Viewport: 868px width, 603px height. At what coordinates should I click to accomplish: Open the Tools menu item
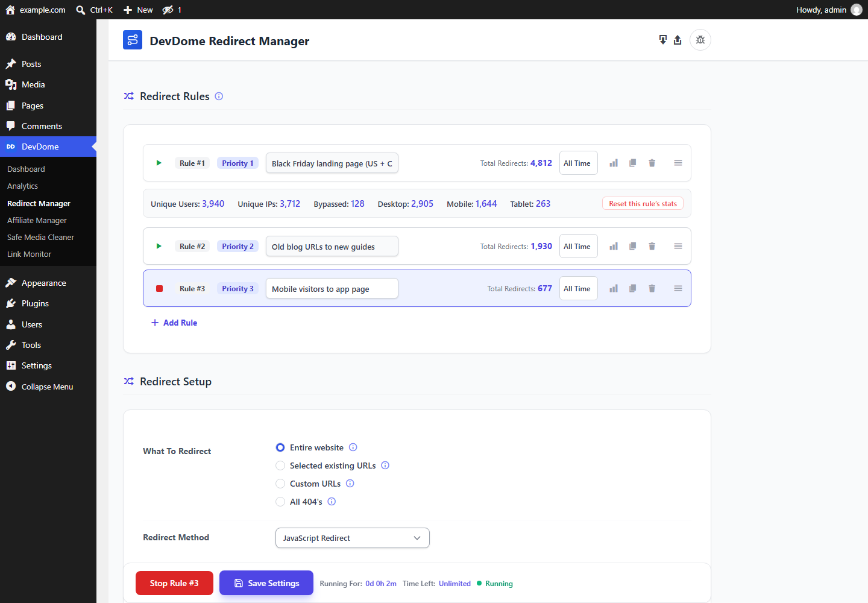pos(48,345)
